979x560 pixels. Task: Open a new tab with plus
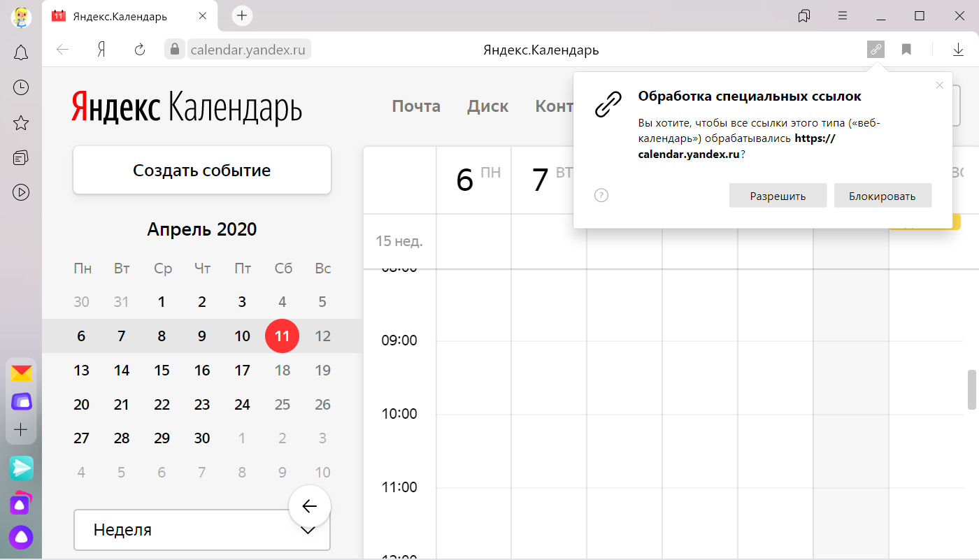pos(242,15)
